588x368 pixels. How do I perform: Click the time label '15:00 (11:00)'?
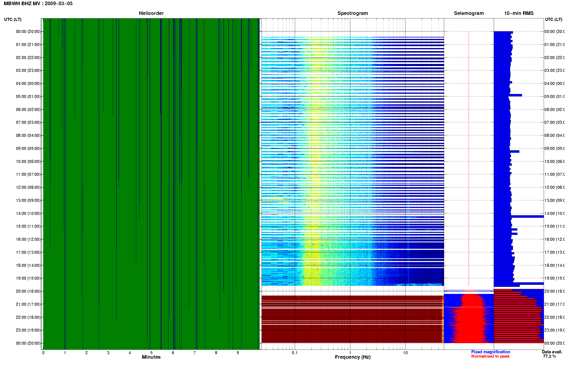coord(28,226)
